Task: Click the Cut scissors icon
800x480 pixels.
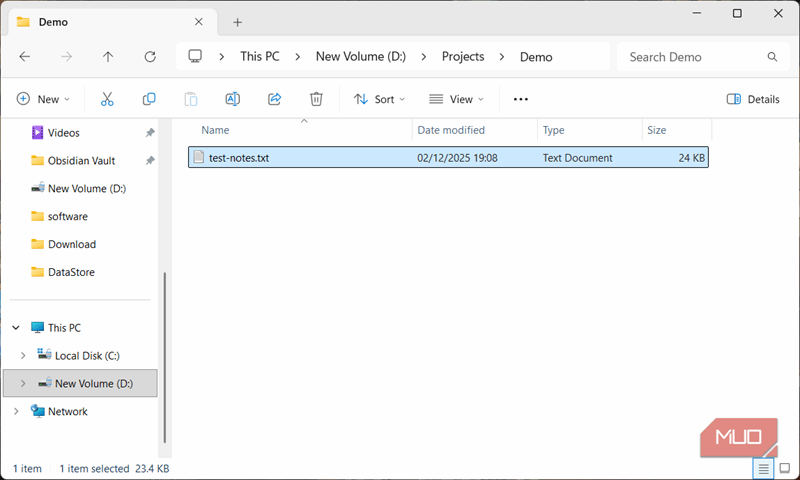Action: click(x=107, y=99)
